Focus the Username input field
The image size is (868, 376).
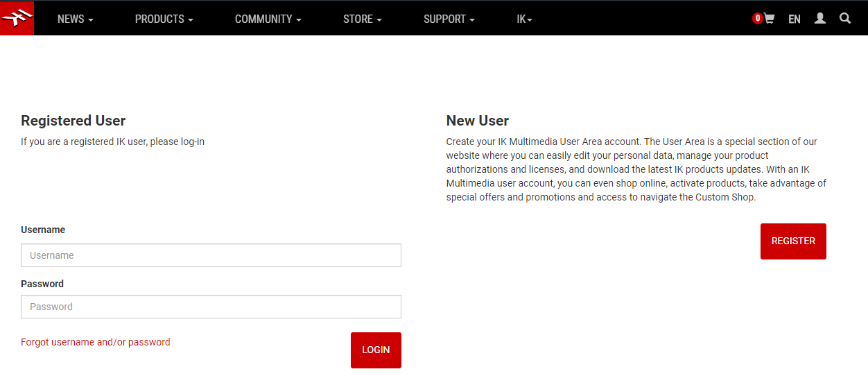pos(211,255)
